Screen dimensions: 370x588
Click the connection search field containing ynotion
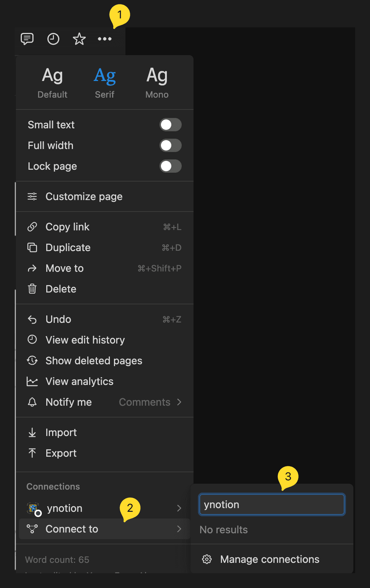coord(272,505)
